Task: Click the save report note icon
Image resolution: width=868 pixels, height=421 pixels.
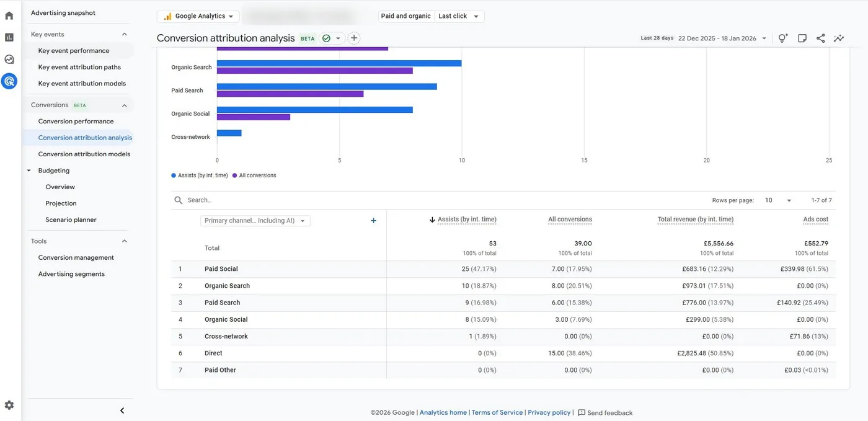Action: click(802, 38)
